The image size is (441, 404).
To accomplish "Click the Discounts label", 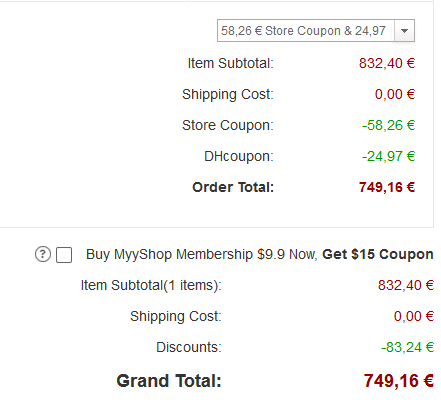I will (189, 347).
